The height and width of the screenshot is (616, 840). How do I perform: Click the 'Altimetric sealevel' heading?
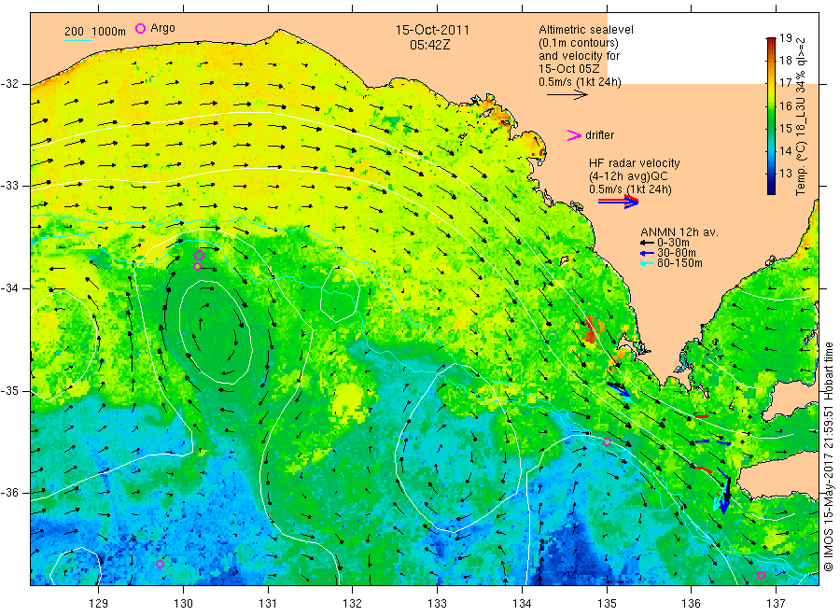point(586,30)
